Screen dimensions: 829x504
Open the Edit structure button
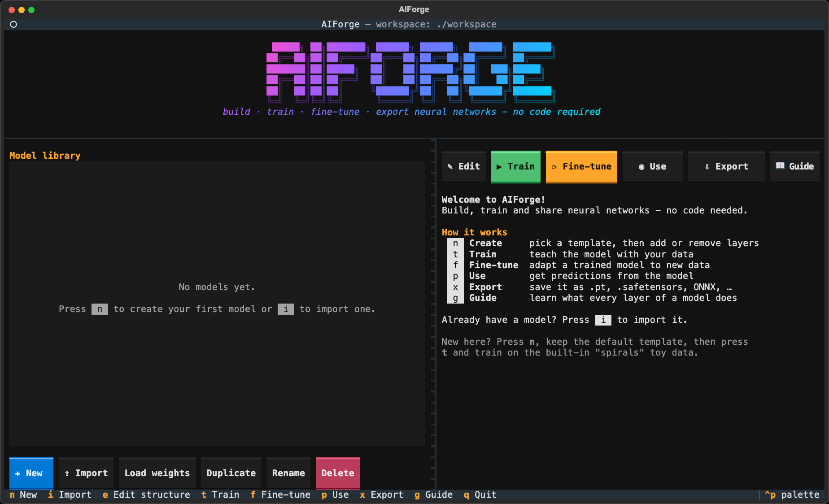464,166
